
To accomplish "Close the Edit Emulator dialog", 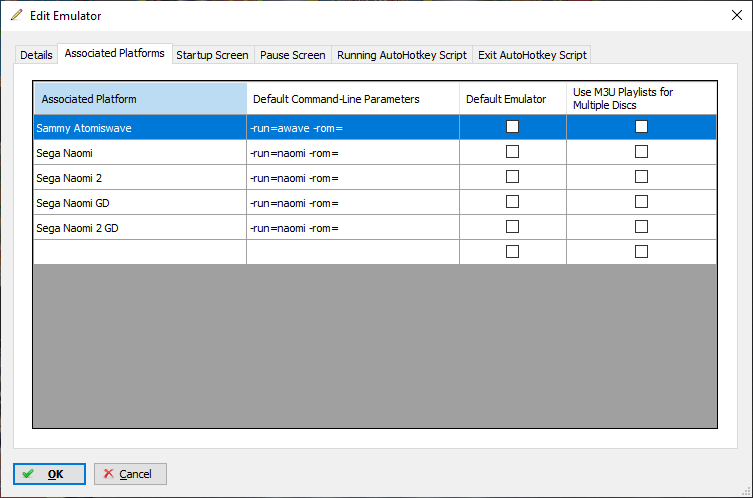I will pyautogui.click(x=737, y=15).
